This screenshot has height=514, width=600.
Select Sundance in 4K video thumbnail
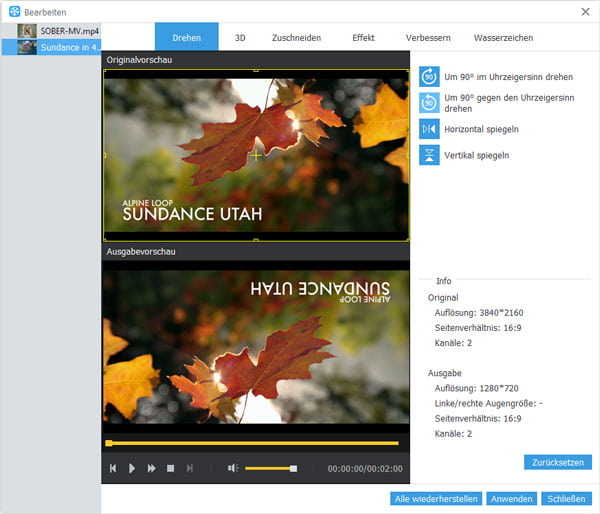pyautogui.click(x=27, y=47)
